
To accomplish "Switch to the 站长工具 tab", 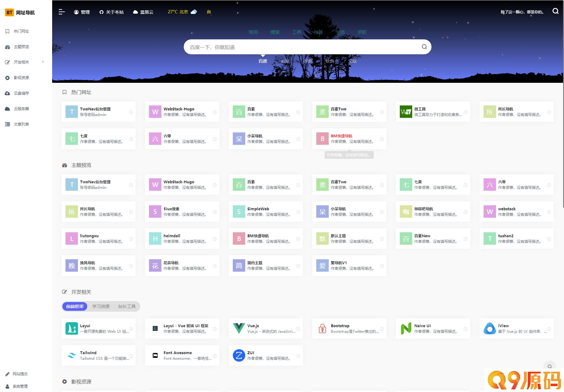I will pos(127,306).
